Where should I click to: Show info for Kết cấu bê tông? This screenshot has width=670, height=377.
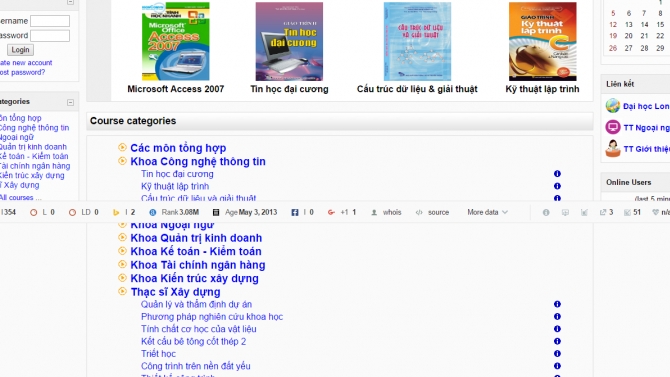point(557,341)
